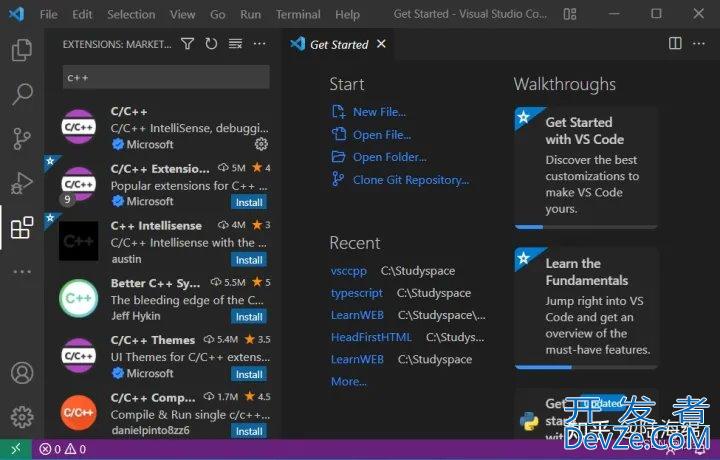Clear extensions search results icon

(x=236, y=44)
